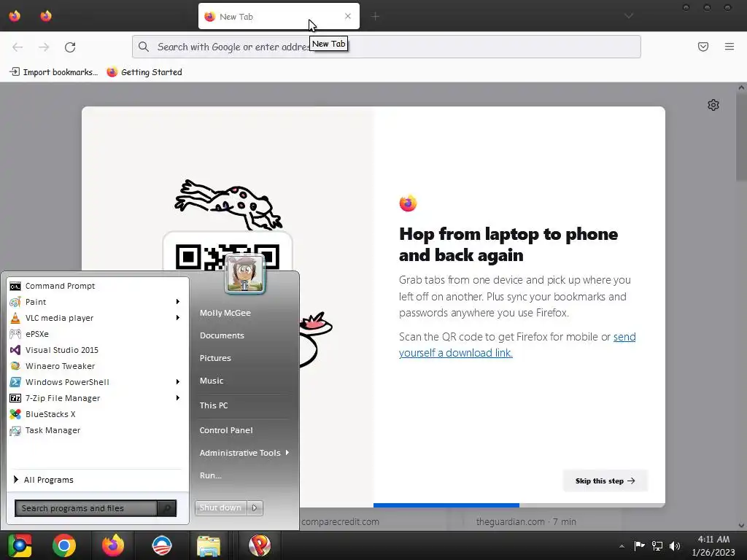Click the Start menu search magnifier button
The height and width of the screenshot is (560, 747).
tap(167, 508)
